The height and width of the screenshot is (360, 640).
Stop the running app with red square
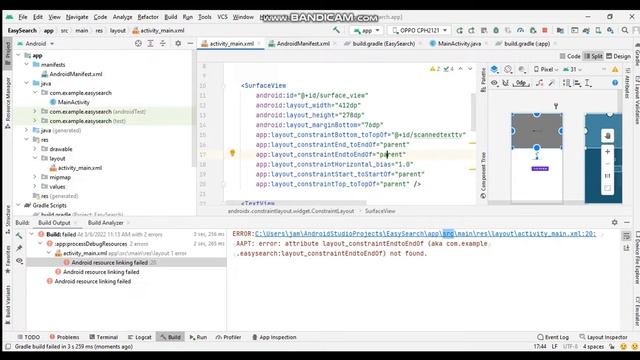coord(544,30)
